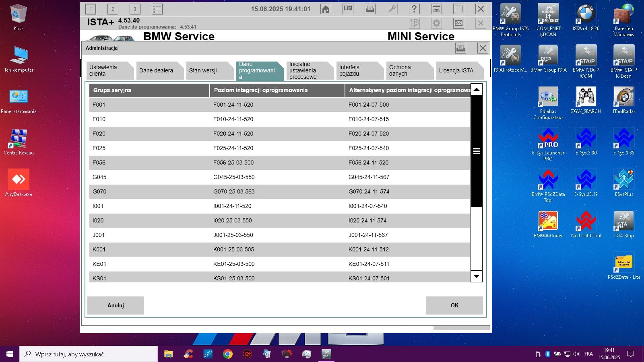Click taskbar search box
Image resolution: width=644 pixels, height=362 pixels.
tap(89, 354)
